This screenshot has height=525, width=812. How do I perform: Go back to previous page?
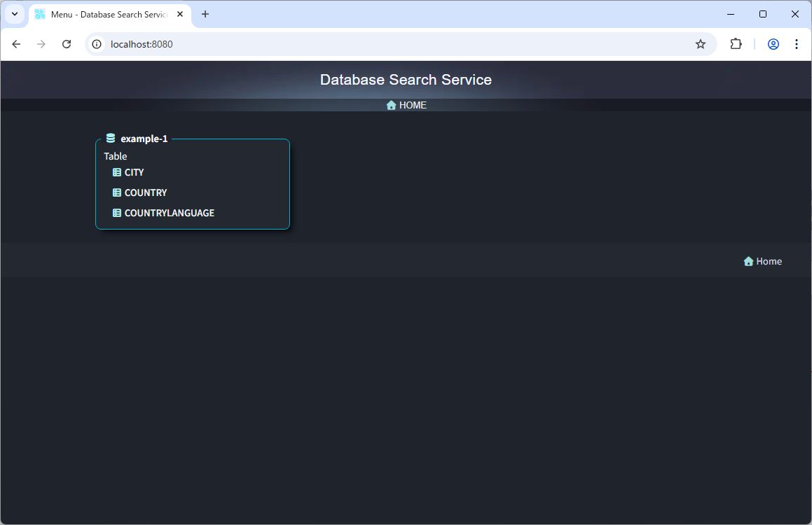point(16,44)
